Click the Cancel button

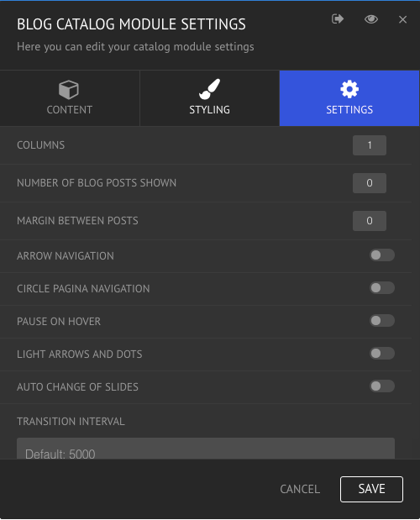pyautogui.click(x=300, y=489)
